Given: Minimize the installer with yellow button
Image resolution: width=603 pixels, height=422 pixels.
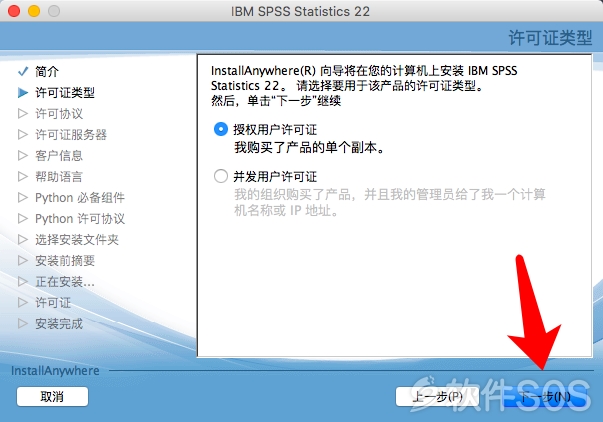Looking at the screenshot, I should tap(34, 11).
